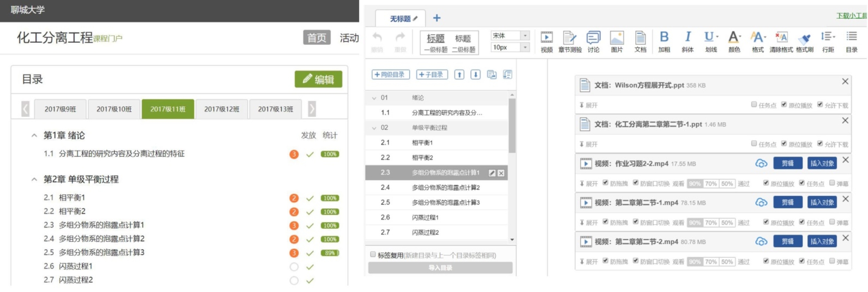Activate the 格式刷 format painter
The image size is (868, 292).
804,38
